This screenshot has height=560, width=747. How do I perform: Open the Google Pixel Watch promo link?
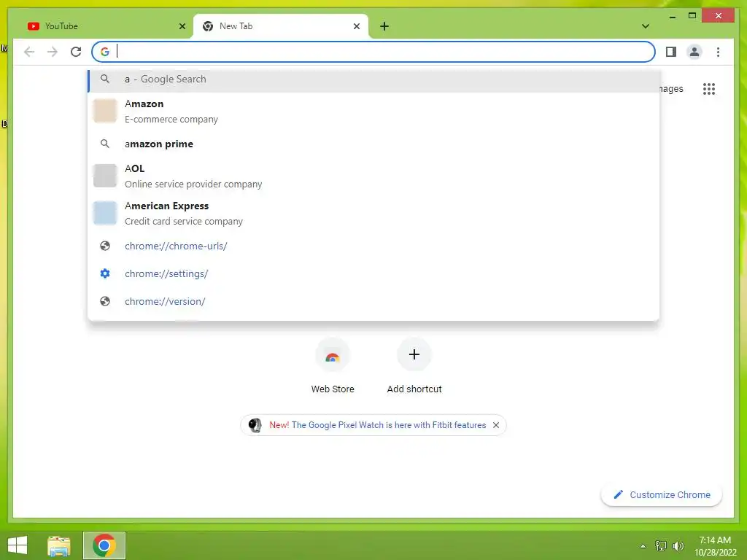click(378, 425)
